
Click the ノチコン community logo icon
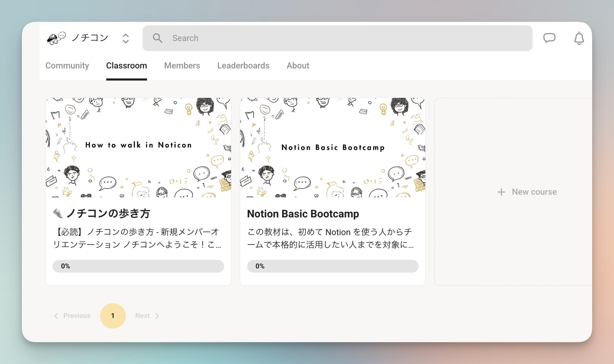click(x=56, y=38)
